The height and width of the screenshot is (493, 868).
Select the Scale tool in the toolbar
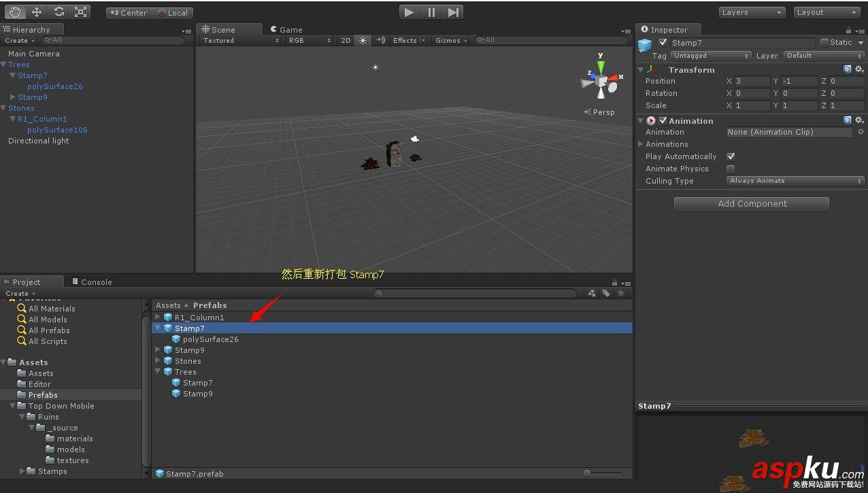[x=81, y=12]
